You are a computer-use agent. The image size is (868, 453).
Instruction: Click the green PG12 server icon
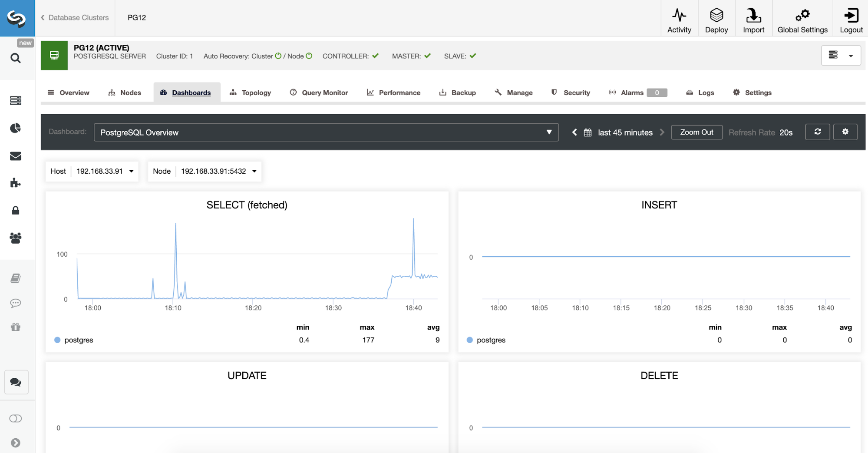54,56
